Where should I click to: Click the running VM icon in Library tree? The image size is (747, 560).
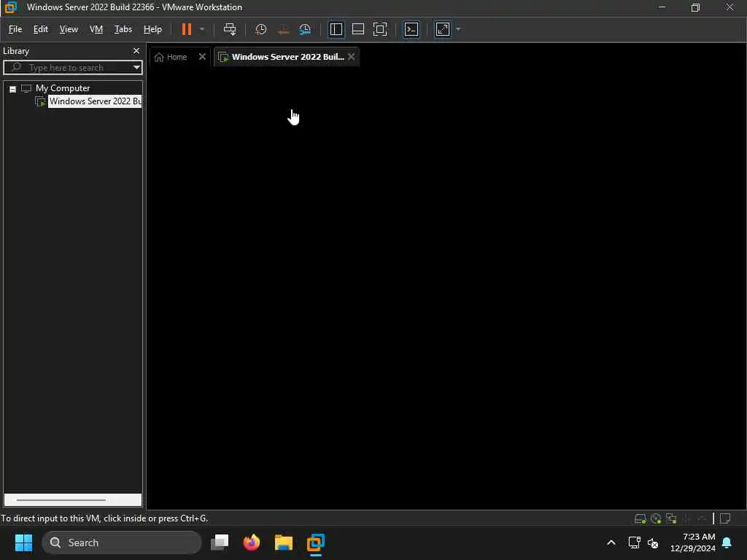(x=41, y=101)
